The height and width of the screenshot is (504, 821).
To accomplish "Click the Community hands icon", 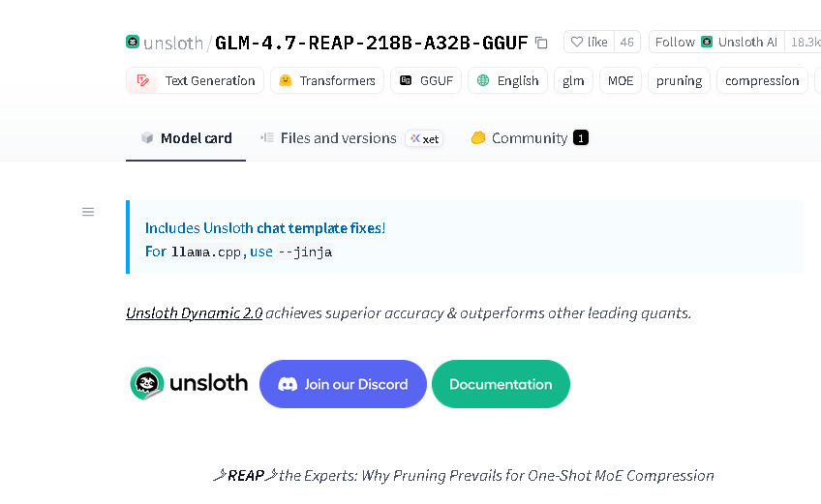I will coord(478,137).
